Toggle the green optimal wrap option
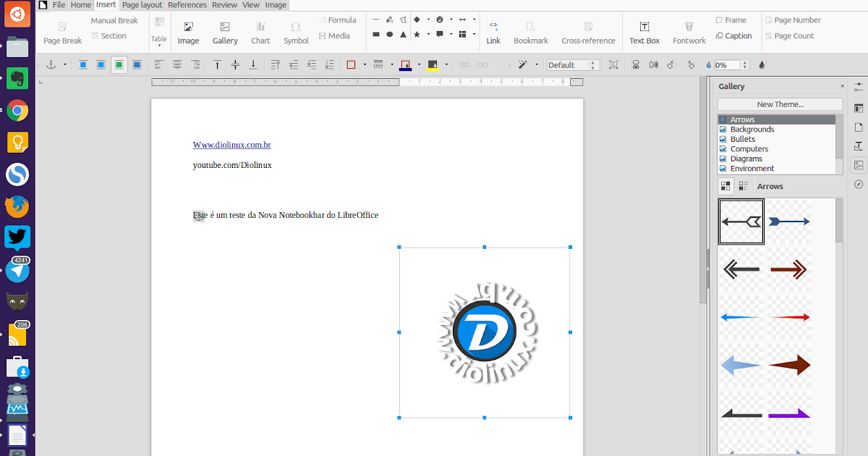Viewport: 868px width, 456px height. point(119,64)
